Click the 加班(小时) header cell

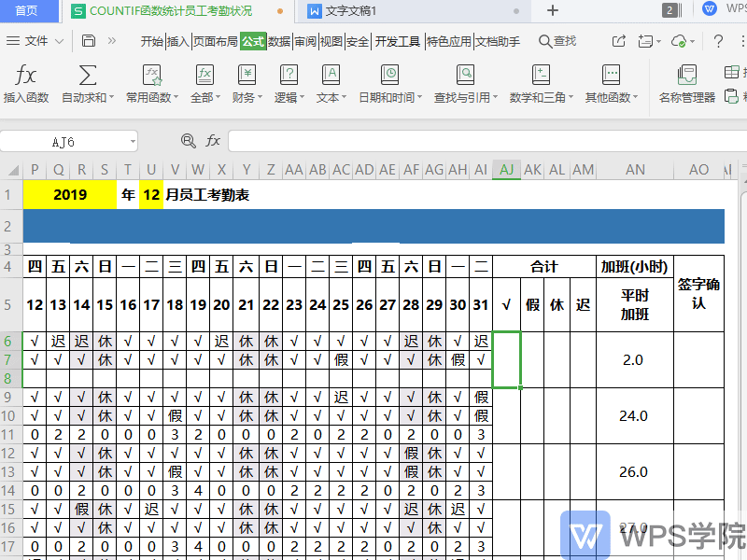coord(635,267)
